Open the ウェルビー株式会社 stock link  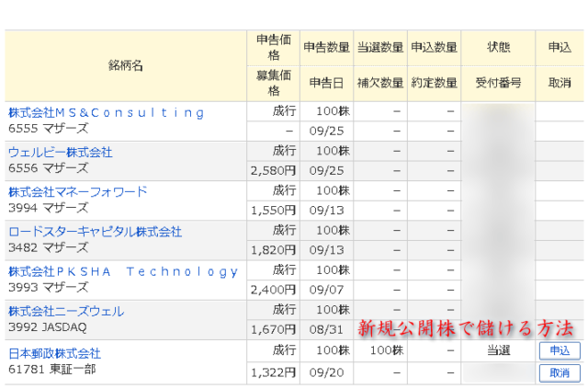click(61, 153)
